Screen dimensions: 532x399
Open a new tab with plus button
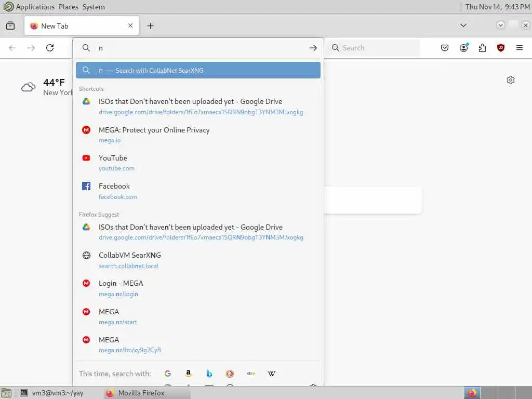click(x=150, y=26)
